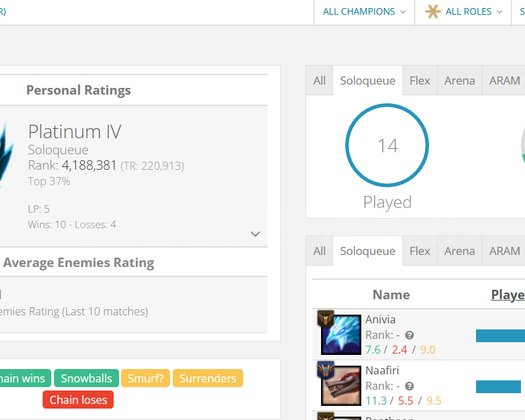Click Anivia KDA 7.6 / 2.4 / 9.0
Viewport: 525px width, 420px height.
click(400, 350)
